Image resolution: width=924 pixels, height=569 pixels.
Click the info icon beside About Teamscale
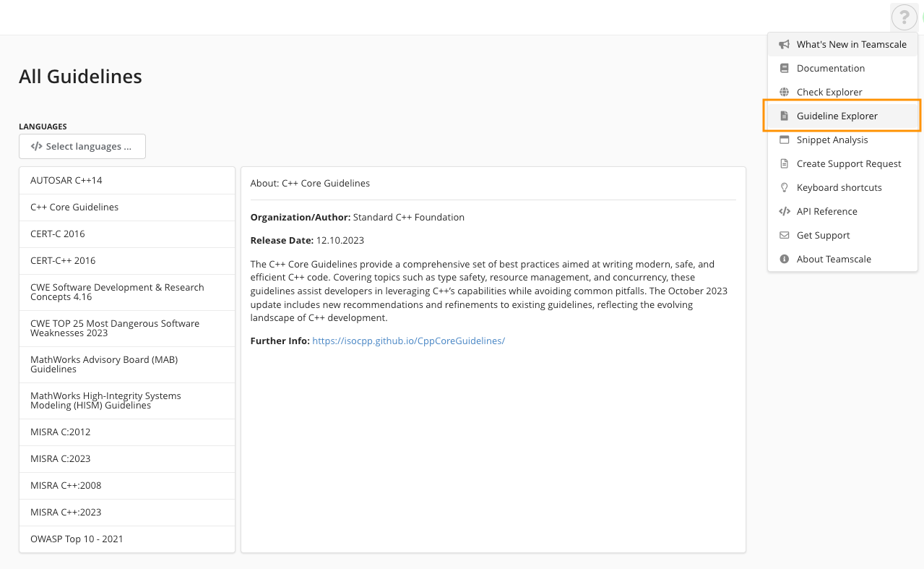(x=784, y=259)
